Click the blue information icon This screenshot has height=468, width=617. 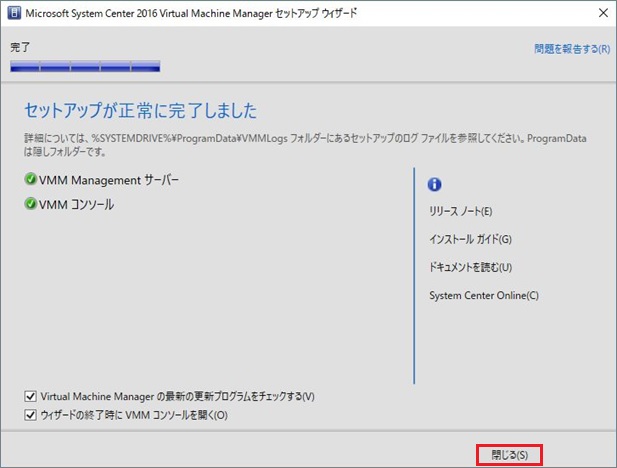(435, 184)
